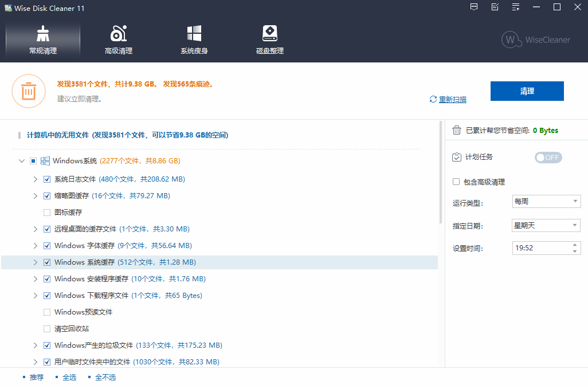Open the main menu list icon in titlebar

(515, 7)
